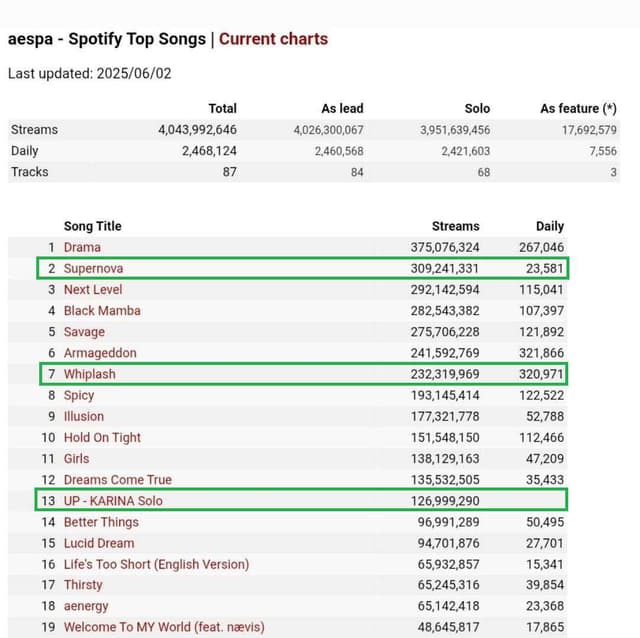This screenshot has height=638, width=640.
Task: Open the UP - KARINA Solo link
Action: (x=113, y=500)
